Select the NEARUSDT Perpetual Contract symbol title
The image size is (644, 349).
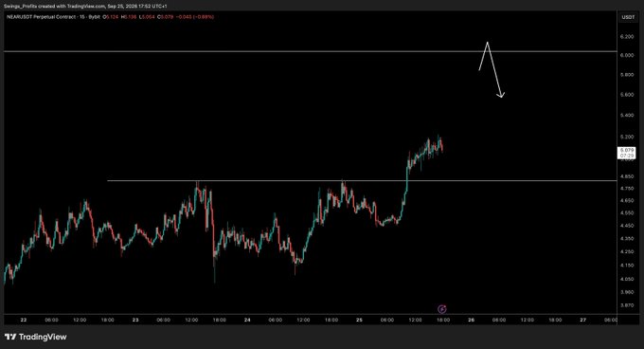42,17
